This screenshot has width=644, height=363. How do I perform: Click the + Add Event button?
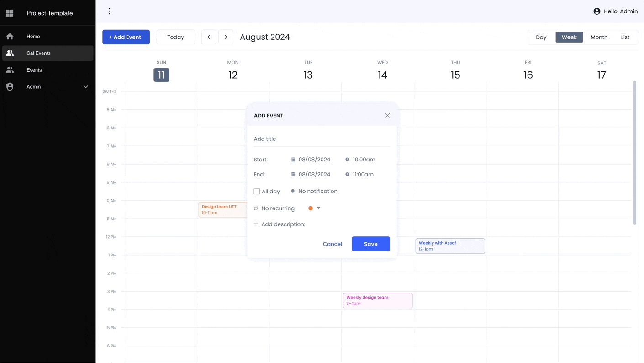click(126, 37)
